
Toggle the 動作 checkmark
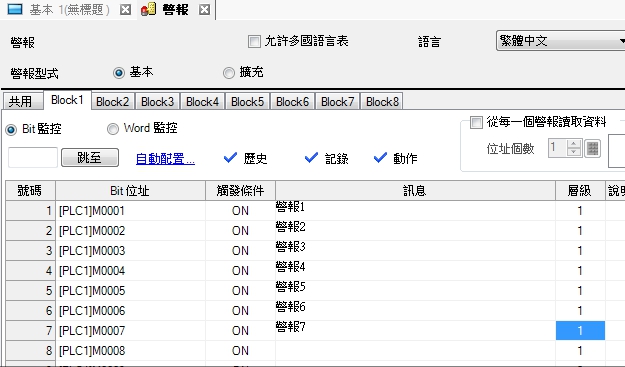pyautogui.click(x=380, y=158)
